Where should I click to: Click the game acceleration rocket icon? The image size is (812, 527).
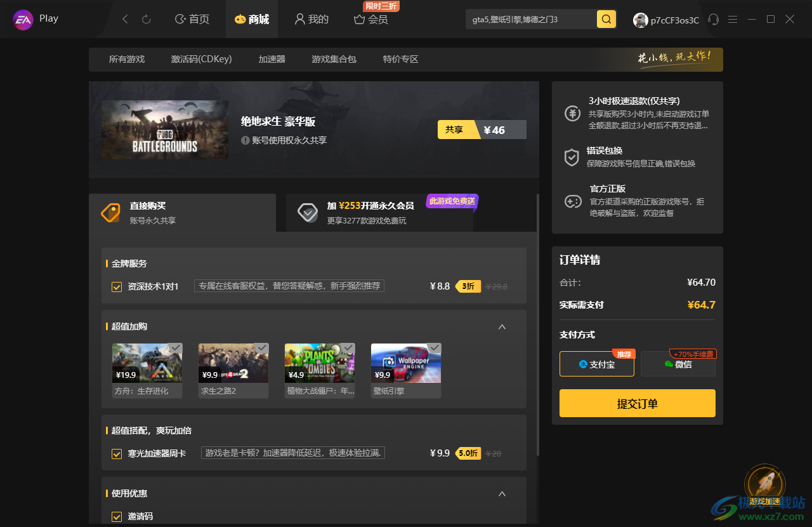pyautogui.click(x=764, y=484)
